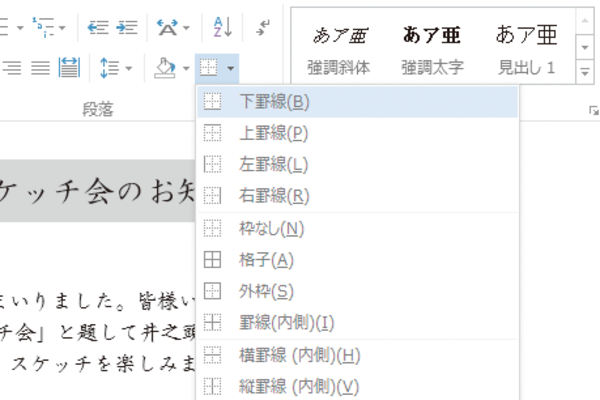
Task: Select 横罫線 (内側)(H) option
Action: [357, 355]
